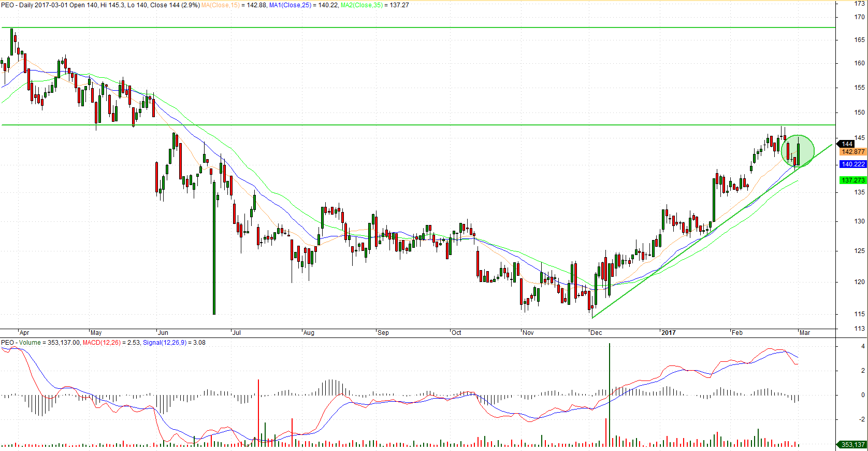The width and height of the screenshot is (868, 451).
Task: Select the blue MA1(Close,25) = 140.22 legend
Action: [x=303, y=5]
